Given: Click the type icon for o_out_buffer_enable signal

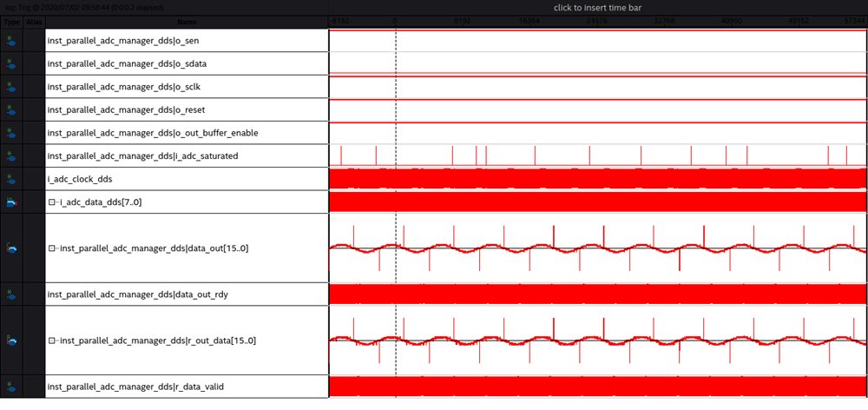Looking at the screenshot, I should tap(11, 133).
